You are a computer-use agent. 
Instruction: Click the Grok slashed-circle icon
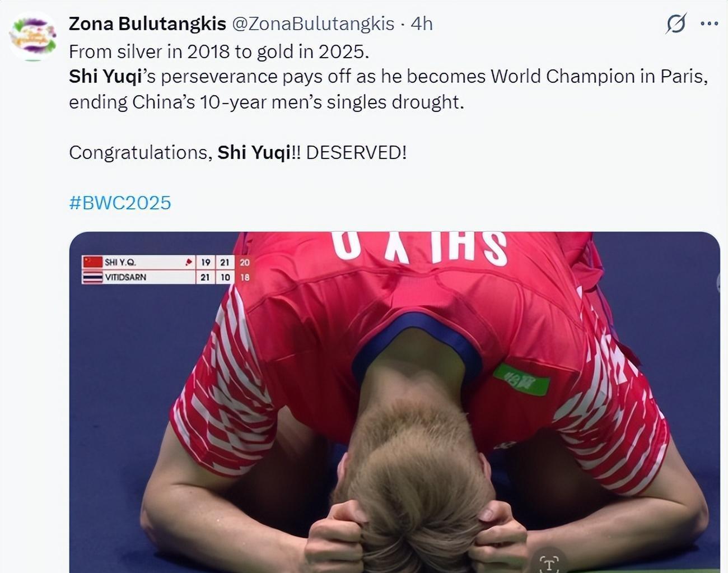pyautogui.click(x=676, y=24)
